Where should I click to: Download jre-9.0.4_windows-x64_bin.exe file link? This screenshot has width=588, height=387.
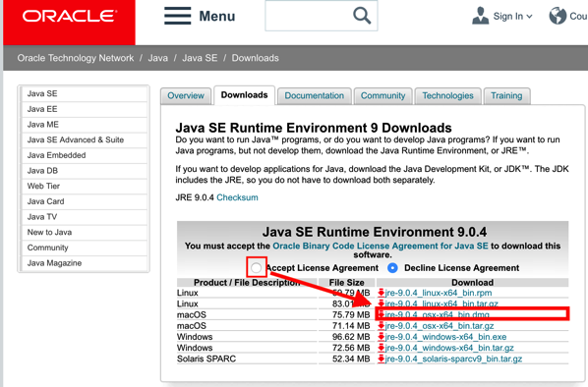445,337
